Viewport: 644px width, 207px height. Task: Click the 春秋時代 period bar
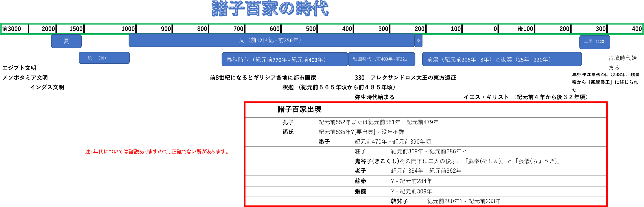pyautogui.click(x=284, y=59)
